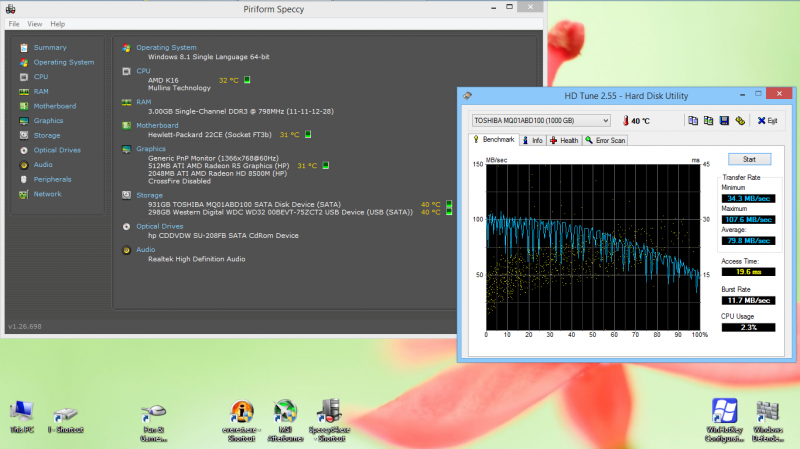Select the CPU entry in Speccy sidebar
The width and height of the screenshot is (800, 449).
point(41,77)
